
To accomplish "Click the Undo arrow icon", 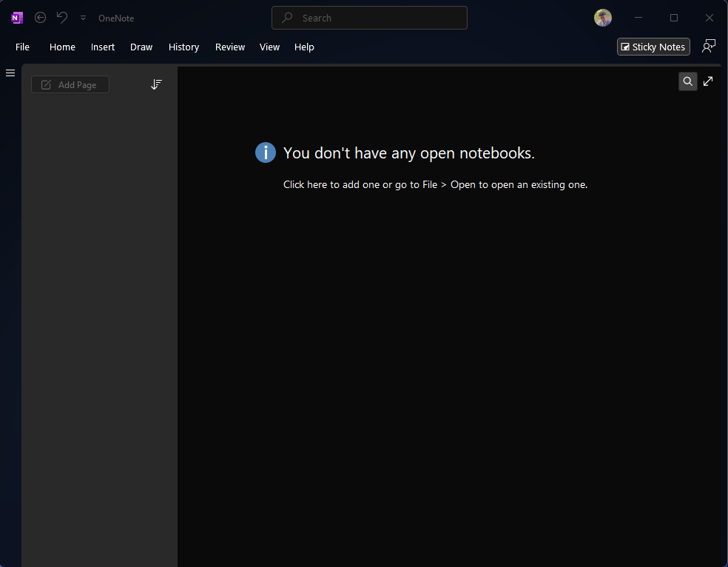I will point(62,18).
